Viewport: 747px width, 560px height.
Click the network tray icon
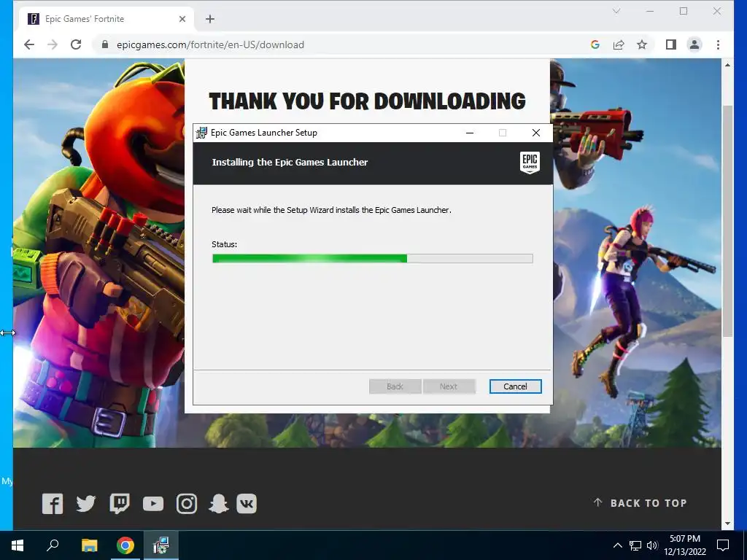point(635,545)
